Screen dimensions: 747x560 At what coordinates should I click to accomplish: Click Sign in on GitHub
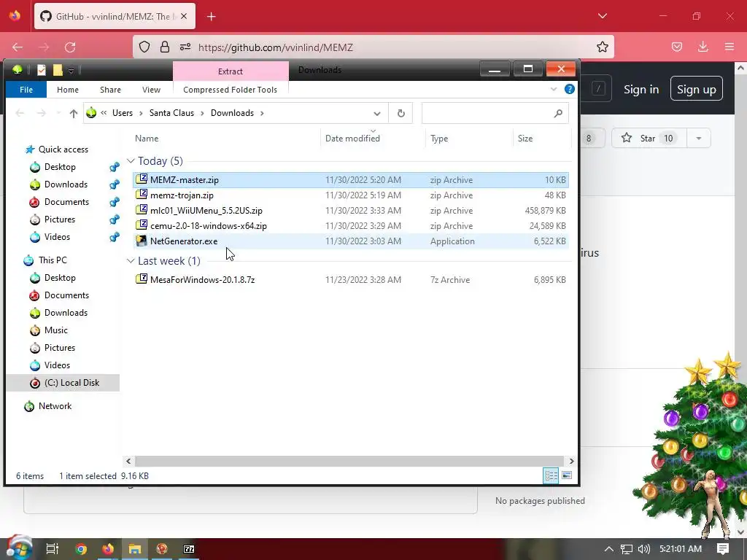tap(641, 89)
